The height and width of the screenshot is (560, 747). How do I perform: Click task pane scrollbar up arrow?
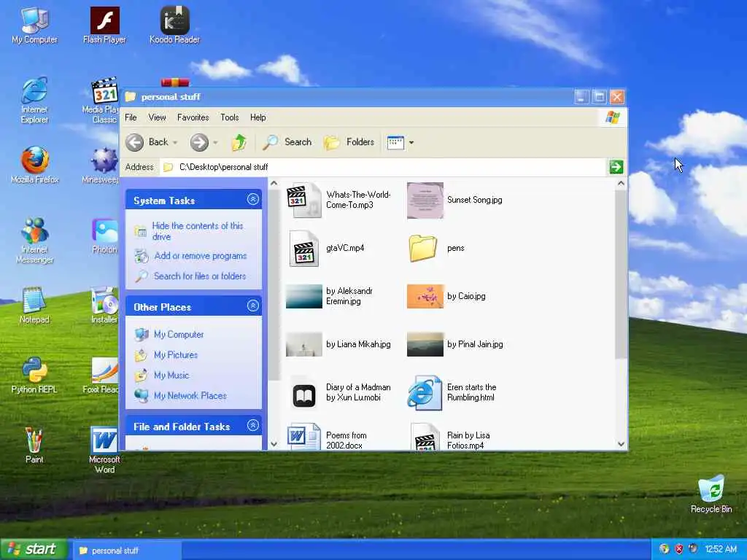(x=274, y=183)
